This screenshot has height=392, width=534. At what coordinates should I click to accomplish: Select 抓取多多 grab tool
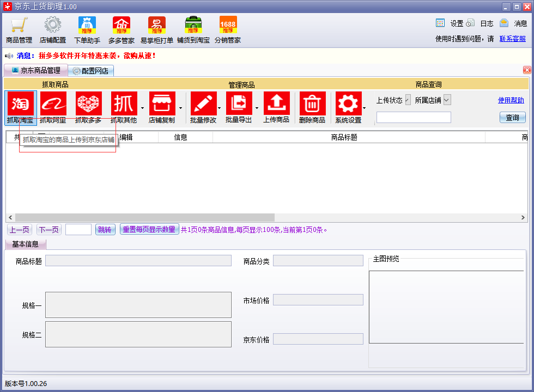click(x=88, y=108)
